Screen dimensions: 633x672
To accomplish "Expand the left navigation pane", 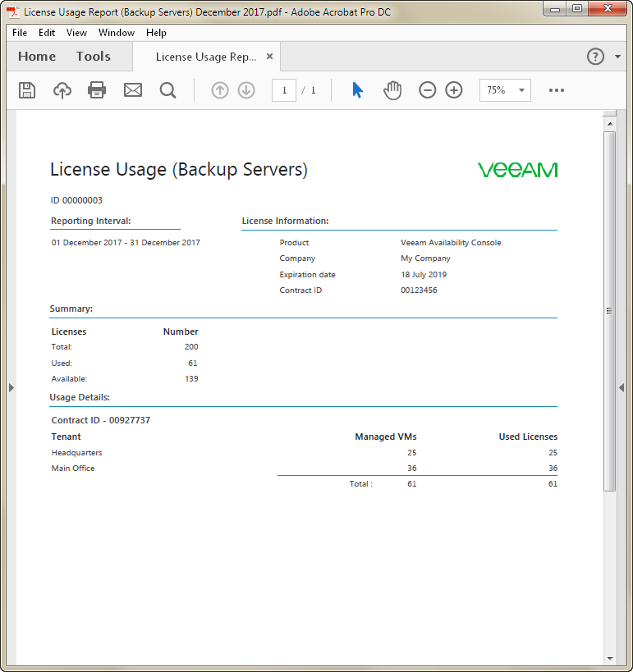I will click(x=11, y=388).
